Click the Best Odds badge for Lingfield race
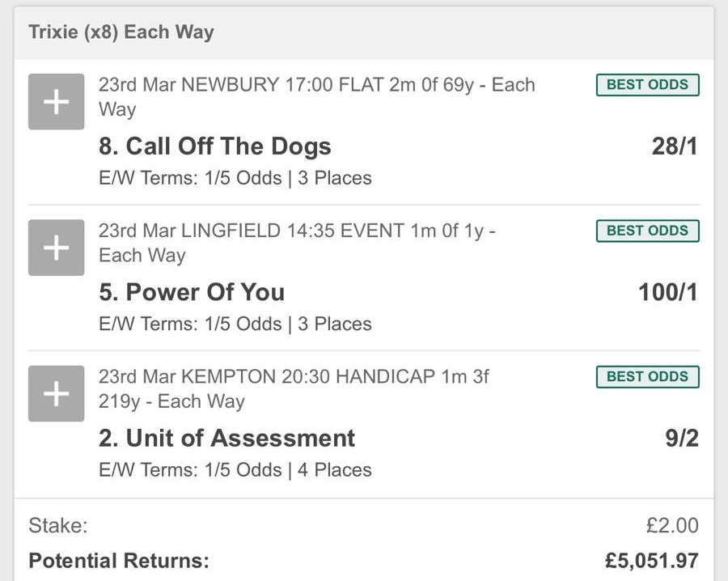 point(647,231)
